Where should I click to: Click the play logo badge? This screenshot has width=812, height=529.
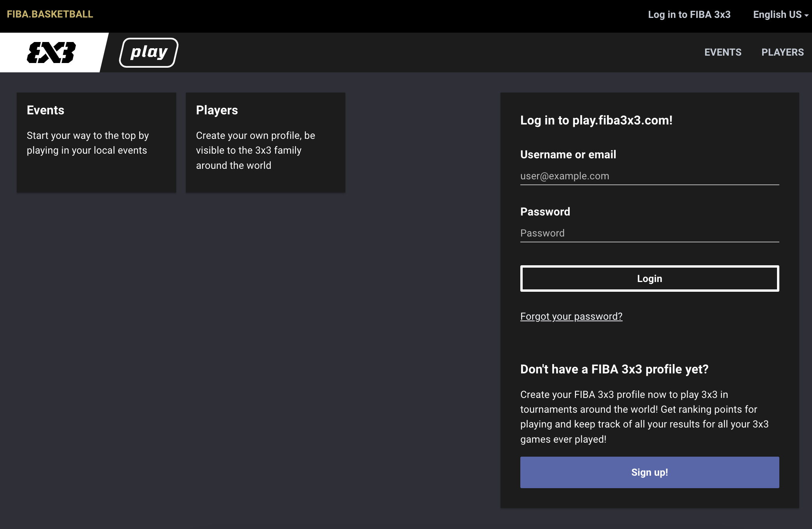[149, 53]
